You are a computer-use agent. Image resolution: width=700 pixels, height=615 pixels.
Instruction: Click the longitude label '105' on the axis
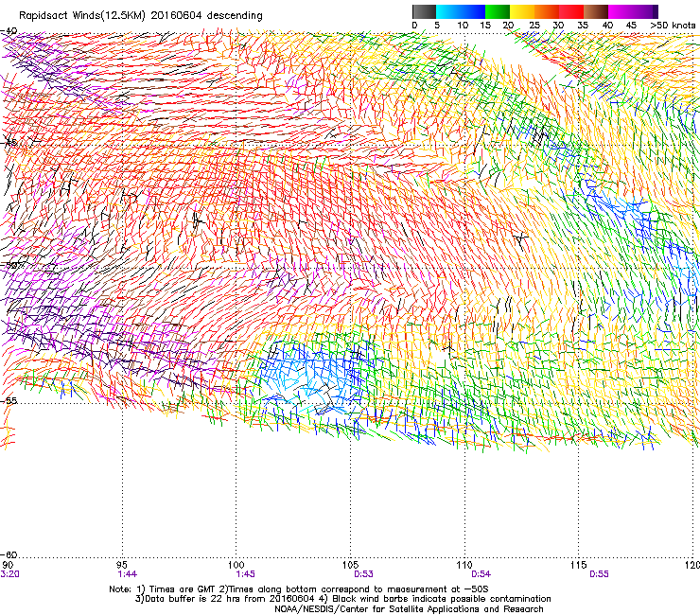point(350,566)
